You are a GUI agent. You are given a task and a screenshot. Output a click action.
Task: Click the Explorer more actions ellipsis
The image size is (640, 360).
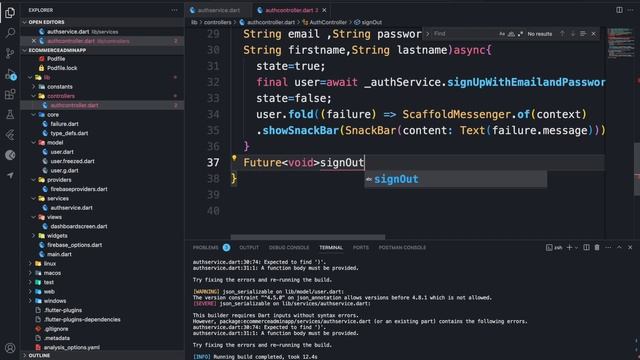(x=175, y=10)
